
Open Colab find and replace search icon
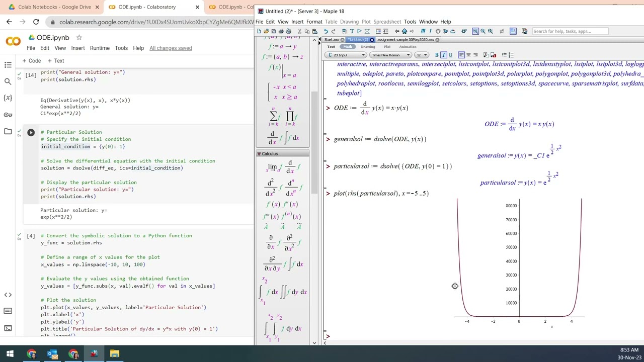pyautogui.click(x=8, y=81)
